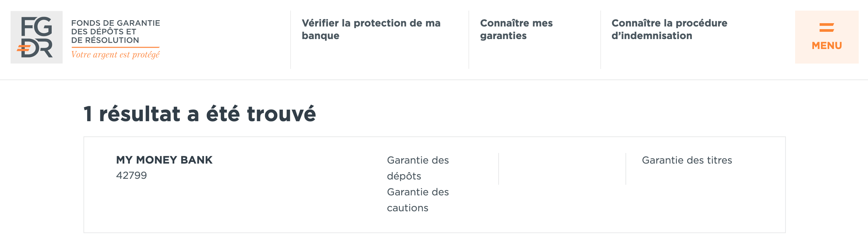Click the MENU label
Viewport: 868px width, 249px height.
(x=827, y=45)
